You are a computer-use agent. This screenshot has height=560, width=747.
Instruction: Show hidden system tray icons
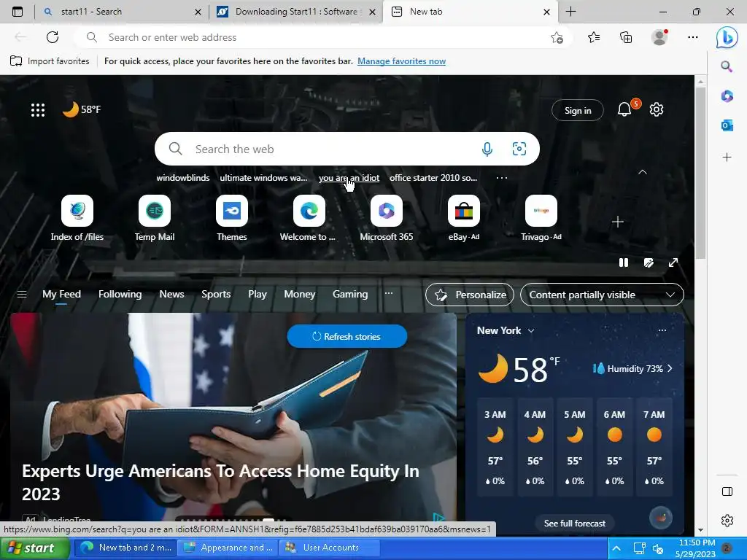(x=616, y=548)
